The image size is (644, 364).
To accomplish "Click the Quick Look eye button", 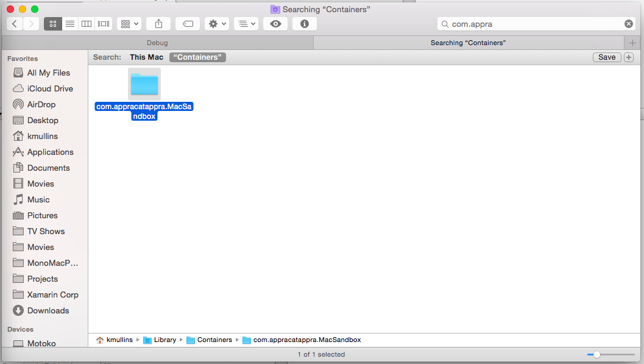I will pos(275,24).
